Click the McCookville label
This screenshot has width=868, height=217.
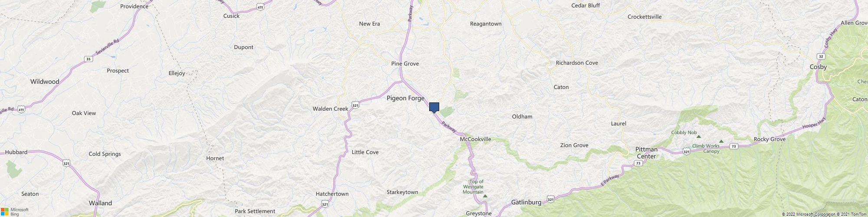(x=475, y=139)
